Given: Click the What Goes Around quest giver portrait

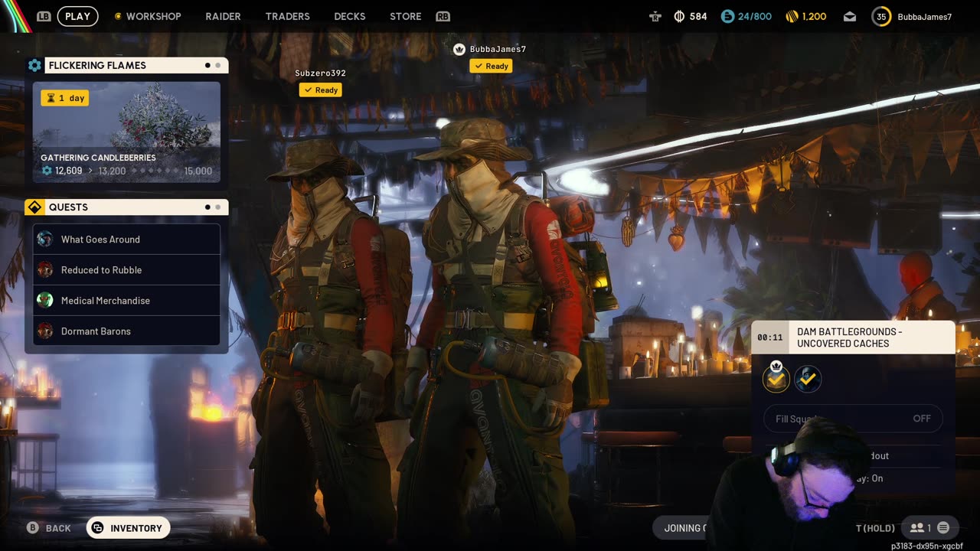Looking at the screenshot, I should tap(45, 239).
